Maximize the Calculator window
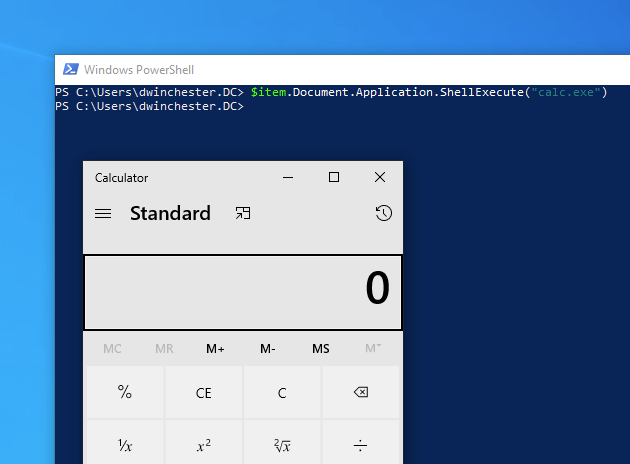This screenshot has height=464, width=630. tap(333, 177)
